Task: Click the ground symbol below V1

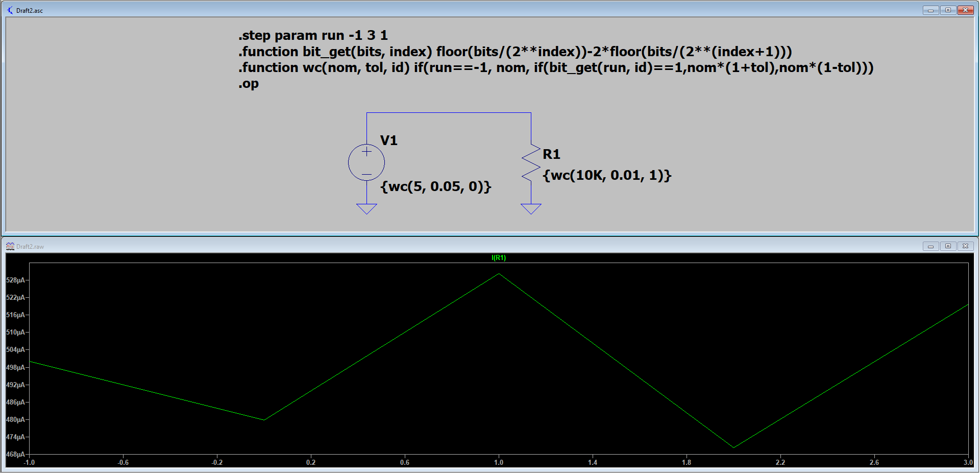Action: coord(366,208)
